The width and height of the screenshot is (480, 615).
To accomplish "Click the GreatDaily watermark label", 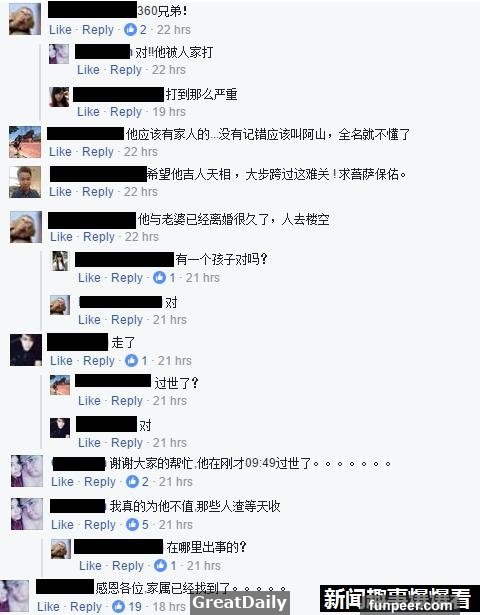I will (240, 602).
